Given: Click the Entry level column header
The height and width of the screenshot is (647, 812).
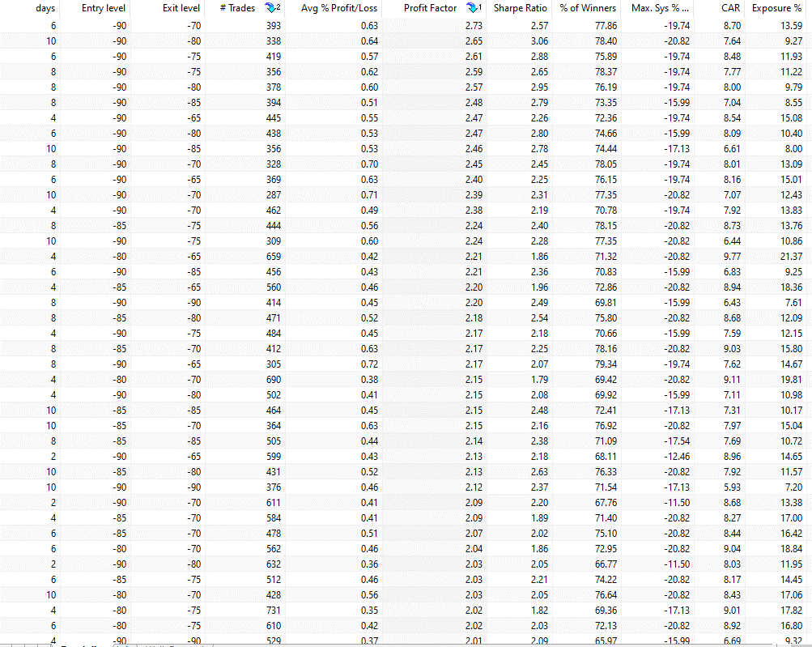Looking at the screenshot, I should tap(104, 8).
